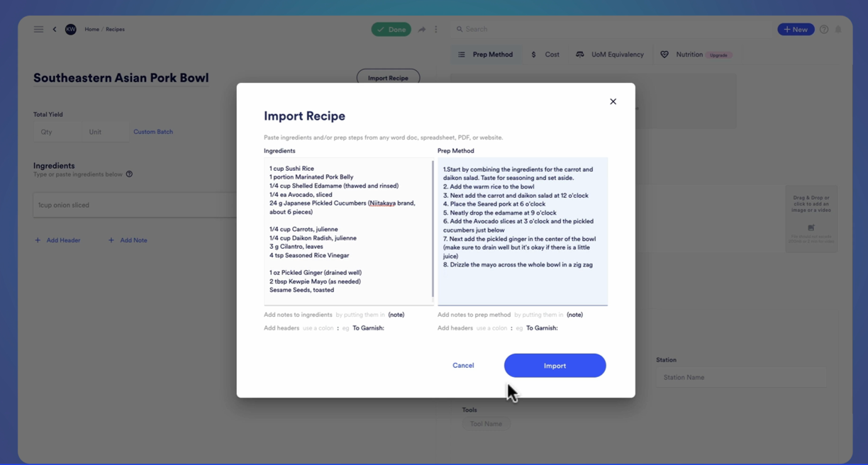Switch to the Cost tab
The width and height of the screenshot is (868, 465).
(545, 55)
